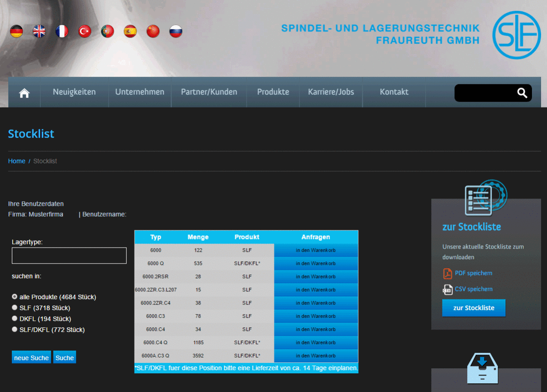Follow the 'PDF speichern' link
This screenshot has height=392, width=547.
[x=474, y=273]
